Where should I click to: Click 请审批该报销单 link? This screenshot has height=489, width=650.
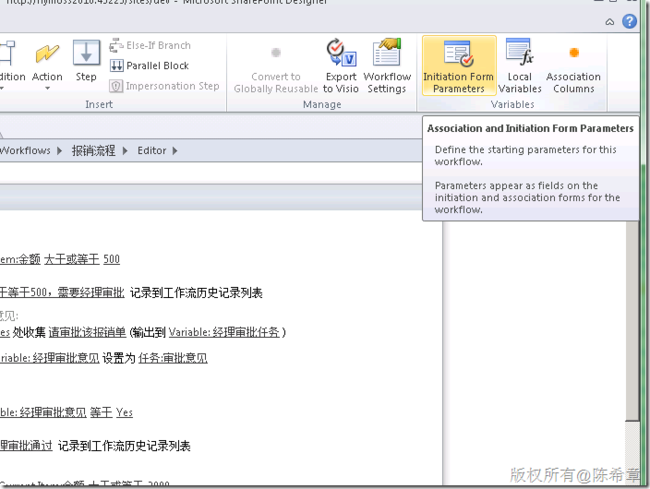click(87, 332)
